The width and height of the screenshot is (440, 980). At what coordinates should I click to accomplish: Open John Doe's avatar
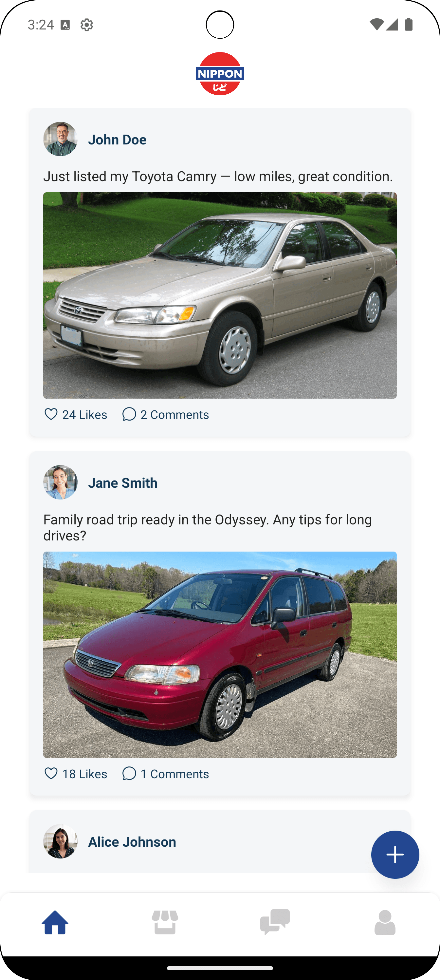tap(61, 139)
